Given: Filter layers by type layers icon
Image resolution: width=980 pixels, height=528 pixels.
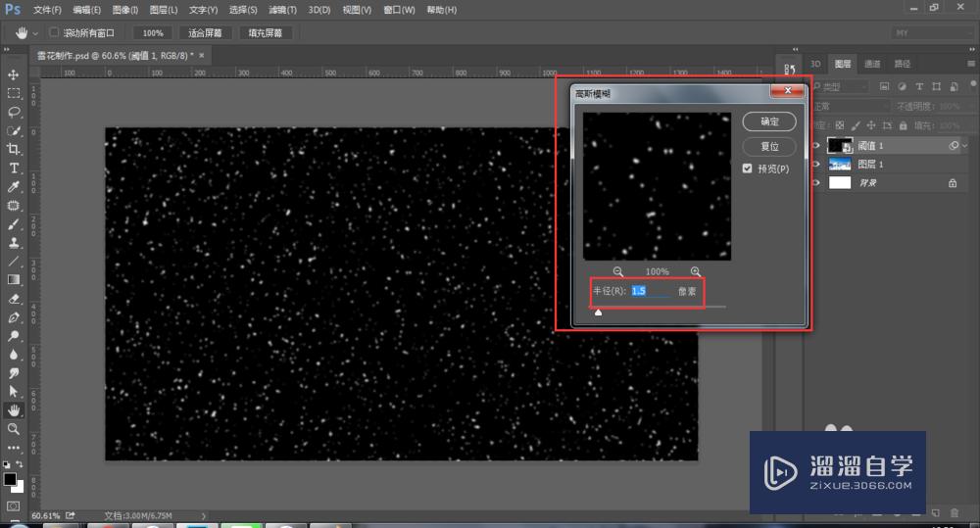Looking at the screenshot, I should [919, 86].
